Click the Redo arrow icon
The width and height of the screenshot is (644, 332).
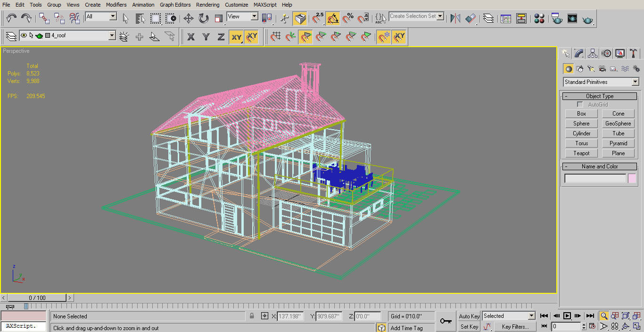click(26, 18)
